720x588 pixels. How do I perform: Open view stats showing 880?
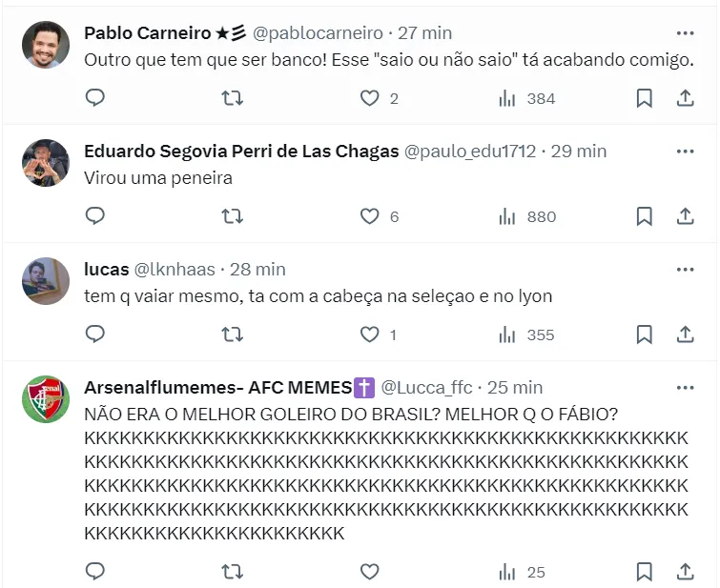527,216
